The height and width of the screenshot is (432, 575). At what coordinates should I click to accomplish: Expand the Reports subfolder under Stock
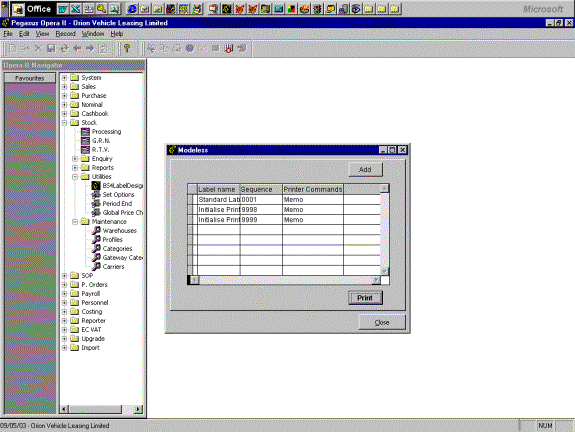[x=75, y=168]
